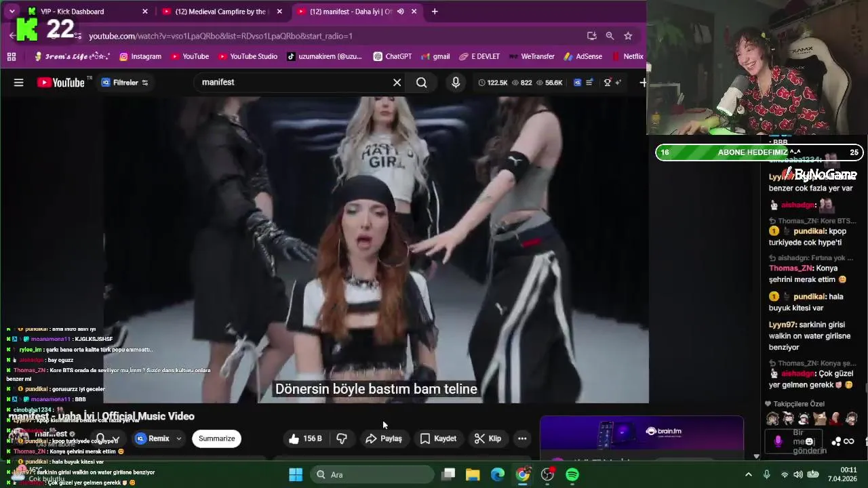Create a clip with the Klip button
868x488 pixels.
[x=488, y=439]
